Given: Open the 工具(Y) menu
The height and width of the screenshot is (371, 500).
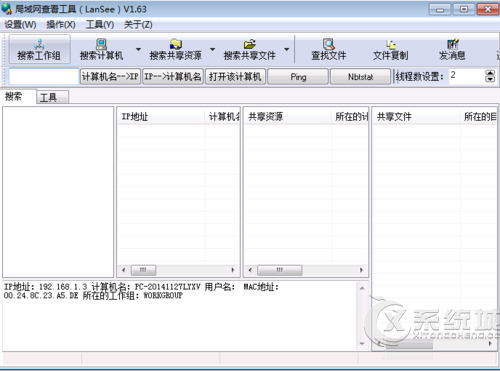Looking at the screenshot, I should point(100,25).
